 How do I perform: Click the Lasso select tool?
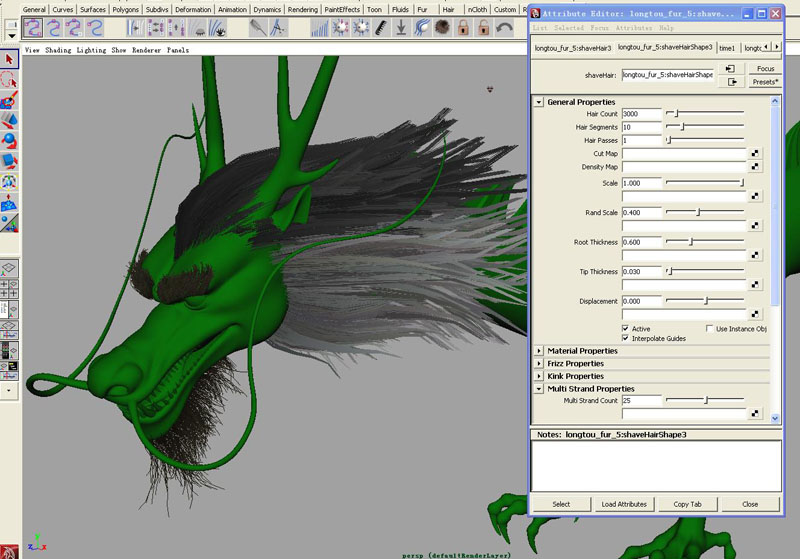coord(9,80)
